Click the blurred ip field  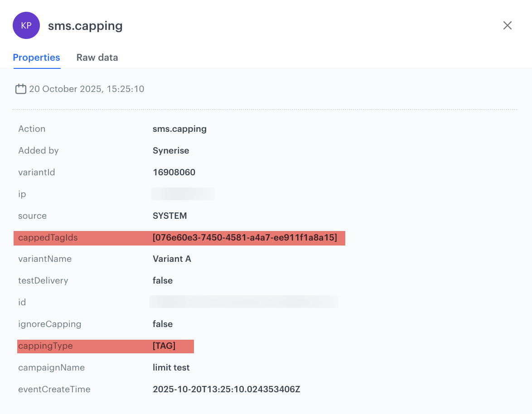[x=183, y=193]
